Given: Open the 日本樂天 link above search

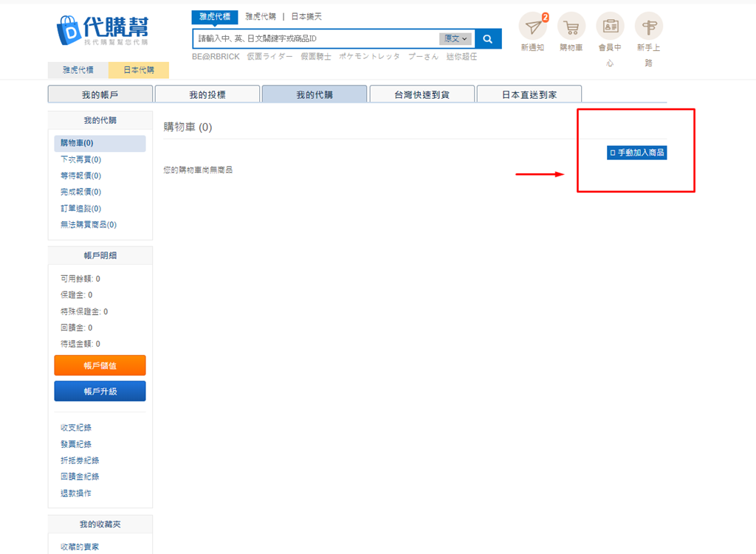Looking at the screenshot, I should pos(306,16).
